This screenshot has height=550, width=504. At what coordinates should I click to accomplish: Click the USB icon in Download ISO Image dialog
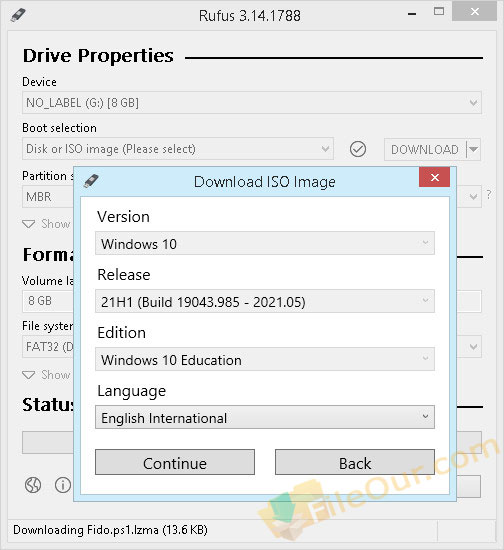(91, 181)
